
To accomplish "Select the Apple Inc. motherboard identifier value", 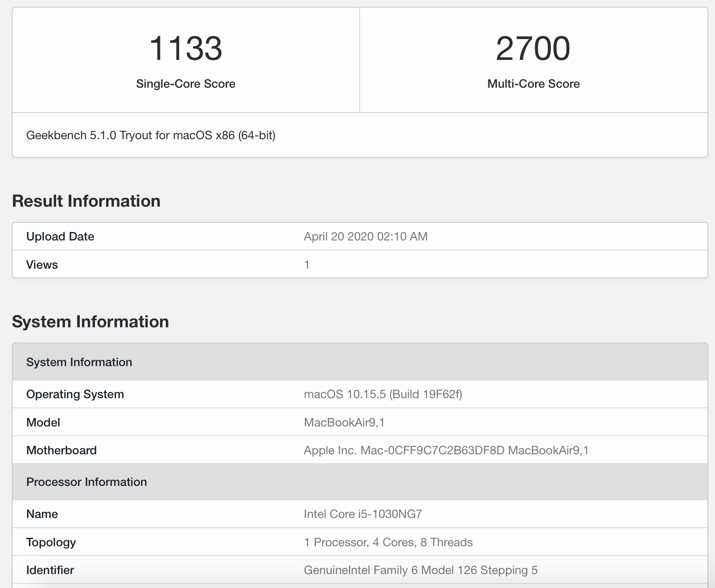I will coord(446,450).
